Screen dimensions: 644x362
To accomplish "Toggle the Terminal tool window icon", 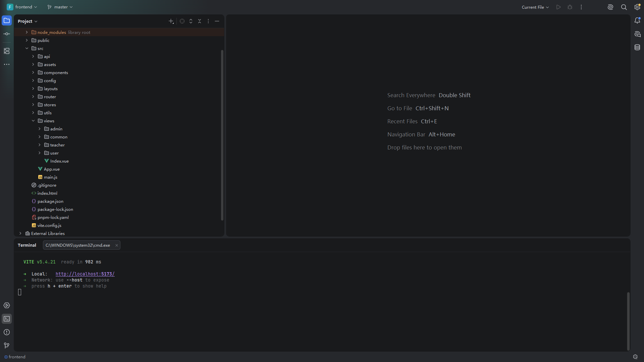I will pyautogui.click(x=7, y=319).
